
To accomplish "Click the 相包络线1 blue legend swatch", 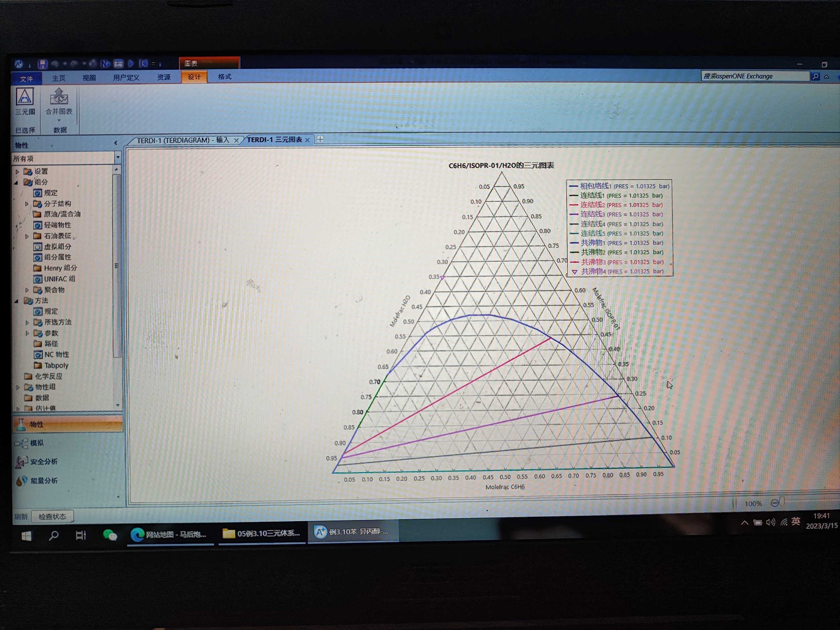I will pos(574,186).
